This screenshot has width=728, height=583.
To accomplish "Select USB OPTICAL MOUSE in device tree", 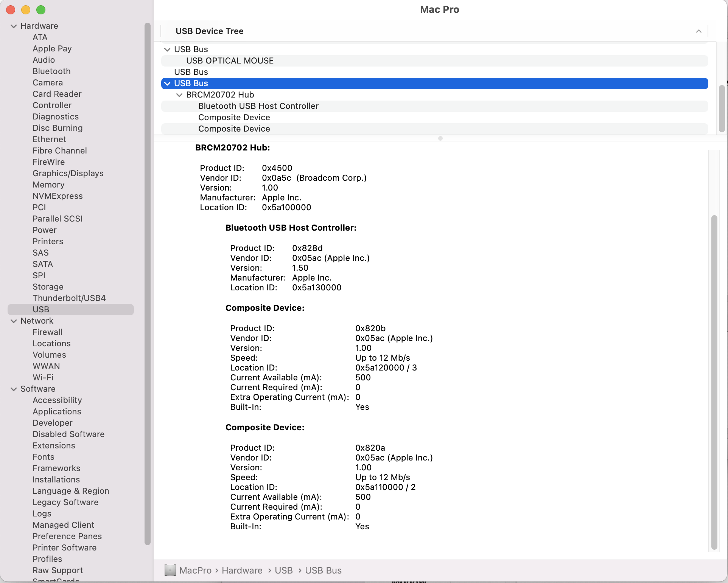I will [x=230, y=60].
